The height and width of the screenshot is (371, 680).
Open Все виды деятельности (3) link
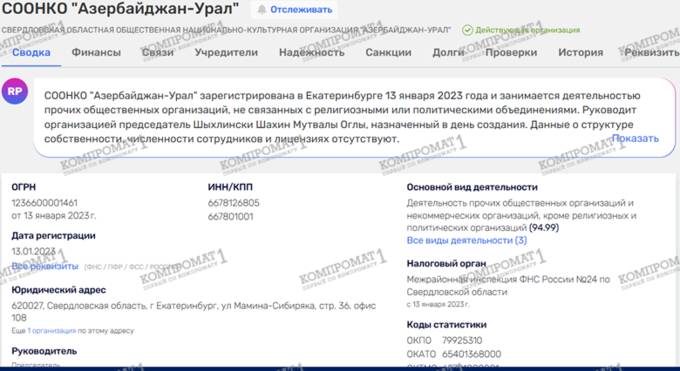point(467,240)
